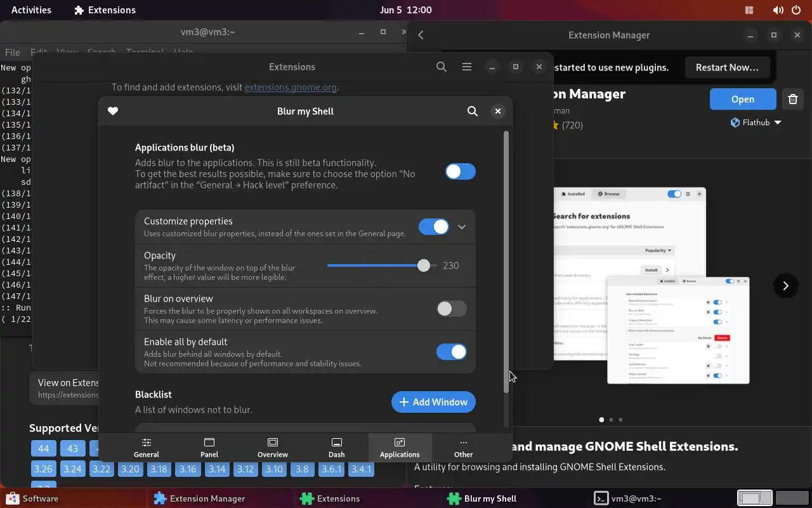Open the hamburger menu in Extensions window
Screen dimensions: 812x508
[467, 67]
